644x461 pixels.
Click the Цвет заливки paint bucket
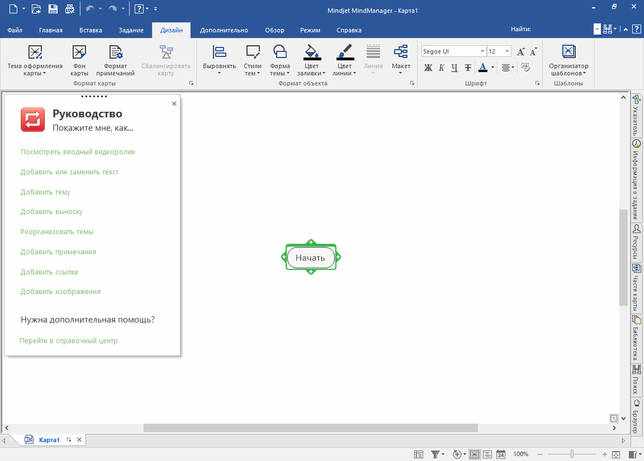[x=311, y=60]
